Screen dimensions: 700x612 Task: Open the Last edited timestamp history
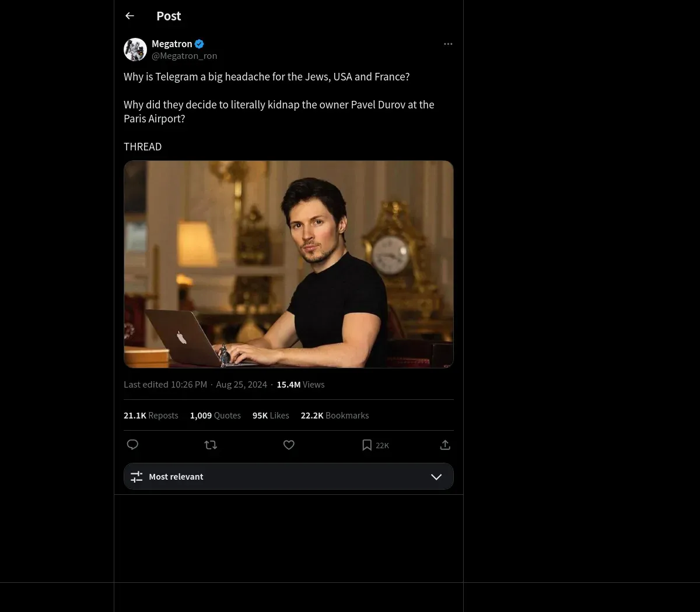coord(165,385)
